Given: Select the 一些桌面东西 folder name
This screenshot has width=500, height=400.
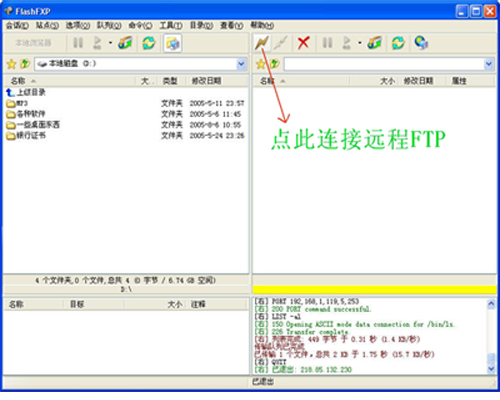Looking at the screenshot, I should pyautogui.click(x=38, y=125).
